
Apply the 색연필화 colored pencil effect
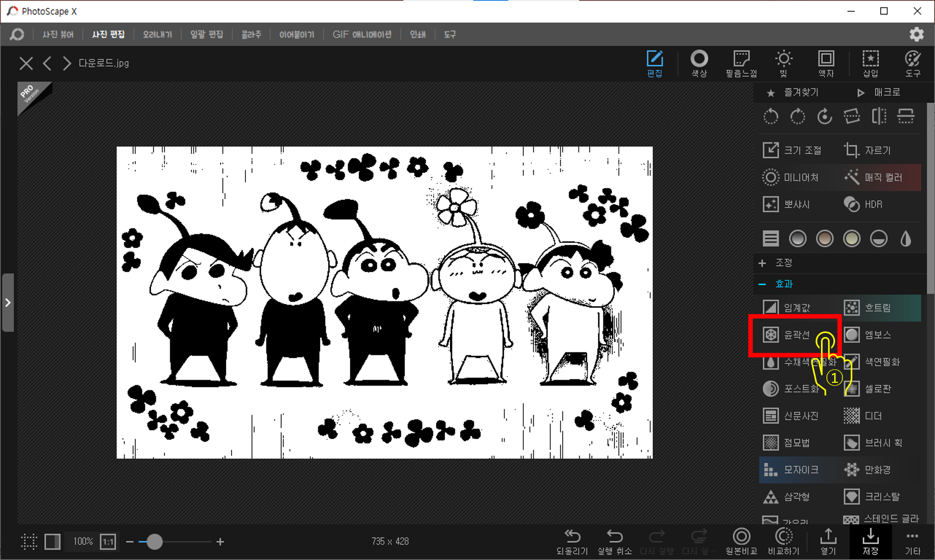coord(872,362)
